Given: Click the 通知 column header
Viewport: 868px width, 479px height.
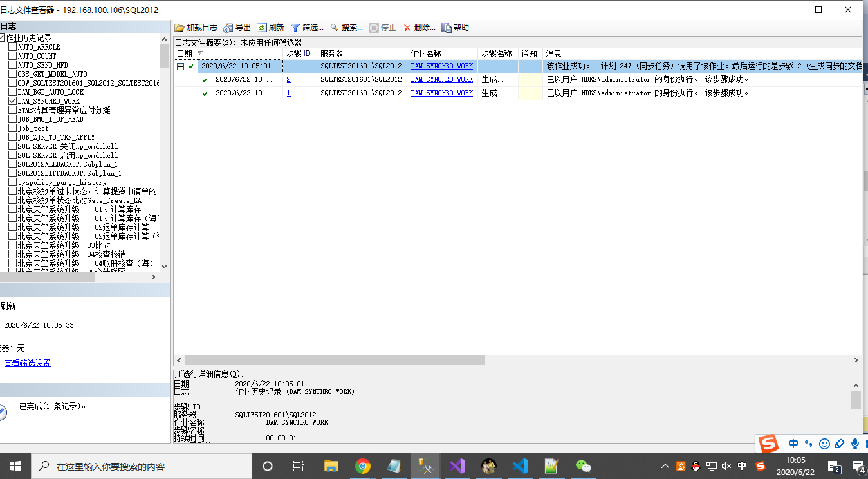Looking at the screenshot, I should click(530, 53).
